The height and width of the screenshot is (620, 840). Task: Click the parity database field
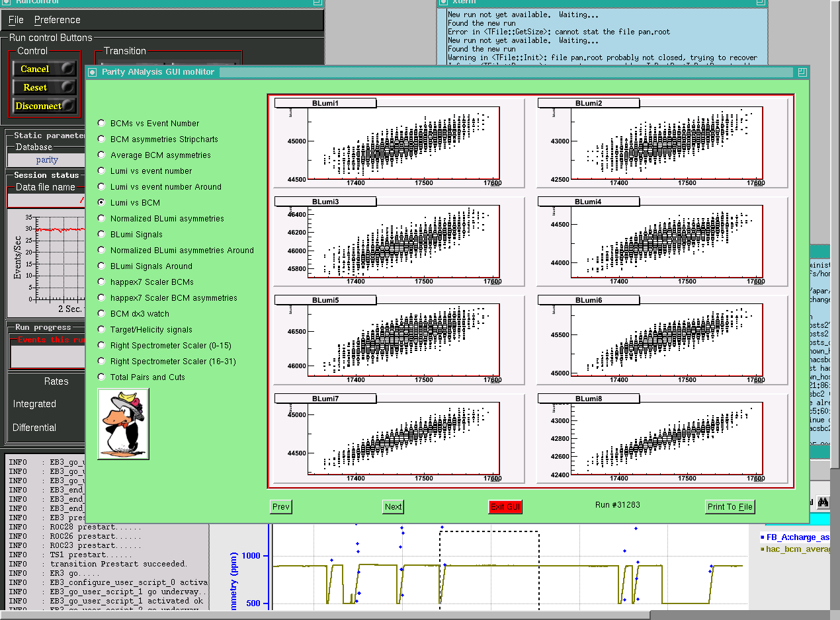point(46,160)
